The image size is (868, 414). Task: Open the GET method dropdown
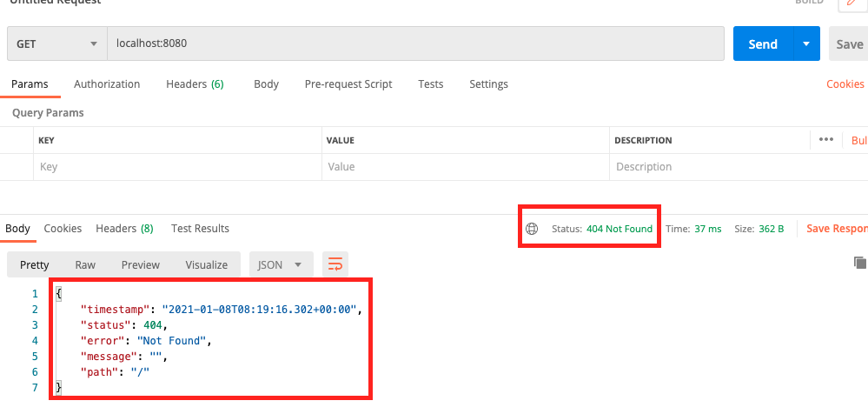tap(57, 43)
